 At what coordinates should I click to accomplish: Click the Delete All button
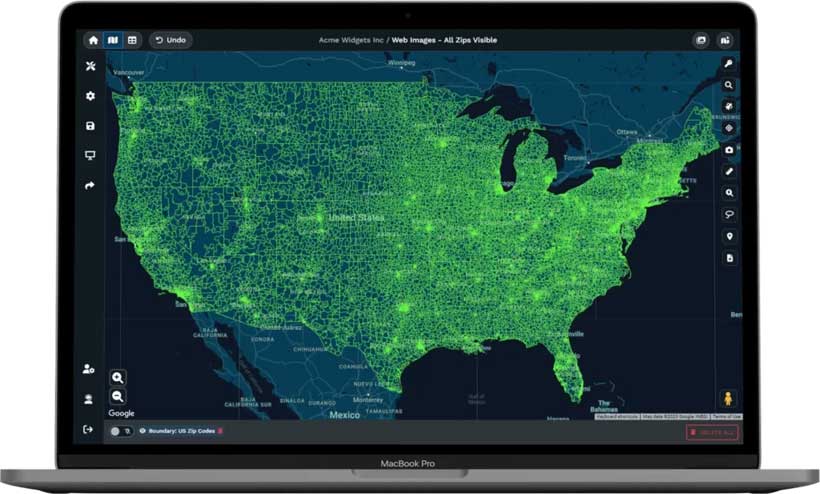click(712, 432)
